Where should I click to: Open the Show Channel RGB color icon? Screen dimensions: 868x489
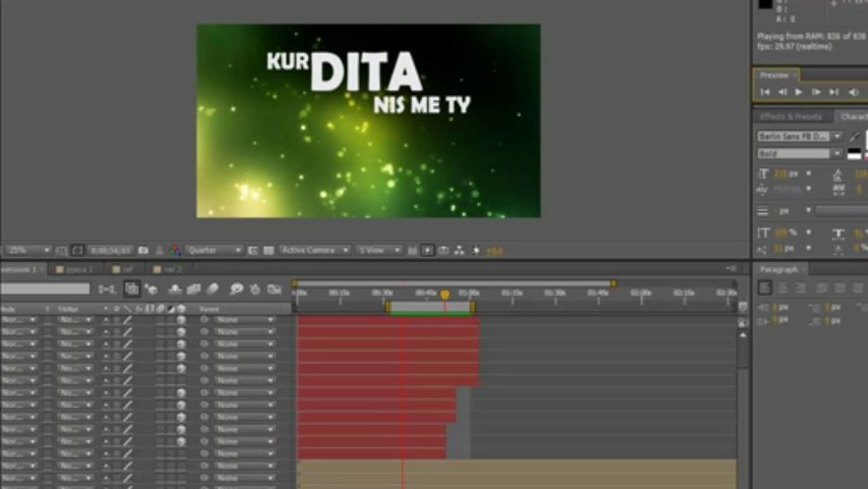175,251
